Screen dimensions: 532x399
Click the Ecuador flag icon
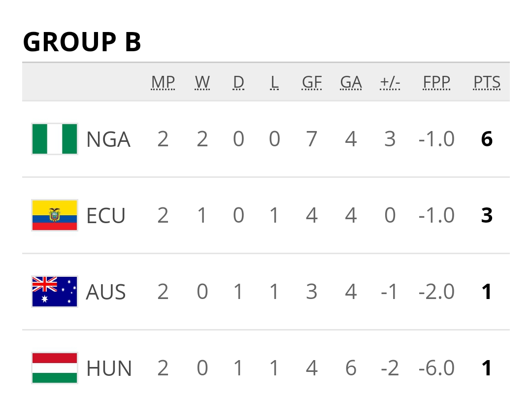tap(54, 215)
